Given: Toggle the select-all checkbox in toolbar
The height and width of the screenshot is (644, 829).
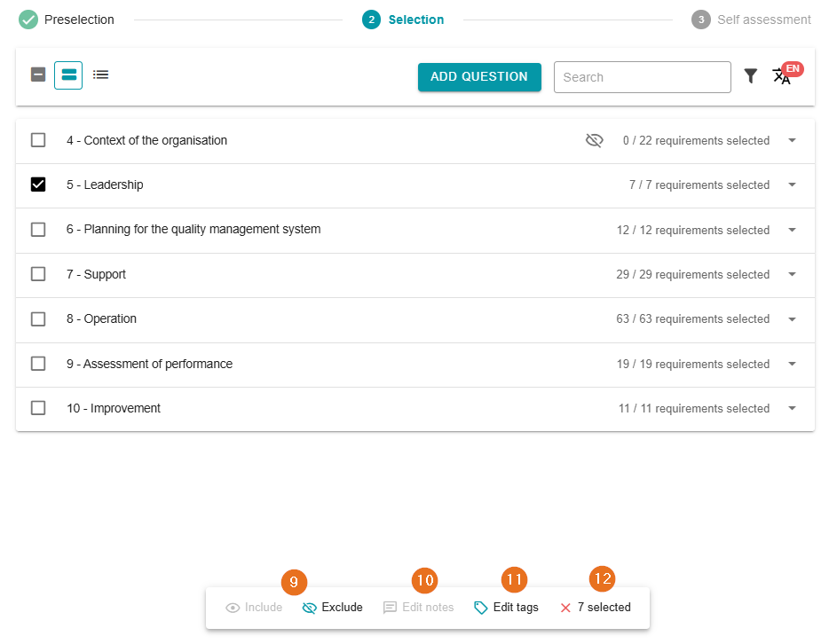Looking at the screenshot, I should [x=38, y=75].
